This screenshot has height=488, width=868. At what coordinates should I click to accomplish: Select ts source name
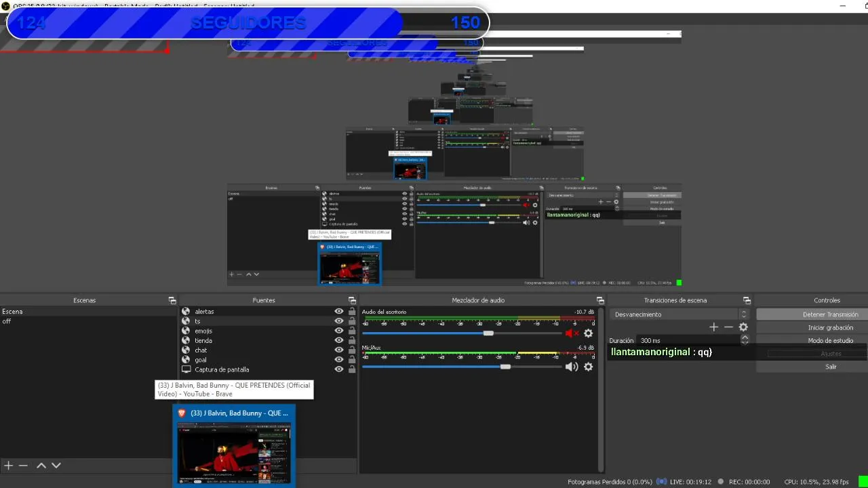[197, 321]
